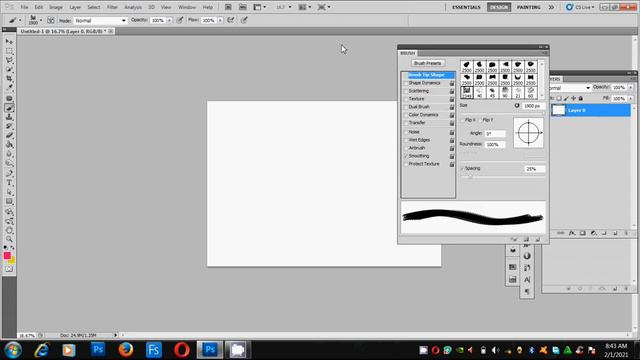This screenshot has width=640, height=360.
Task: Open the layer blend mode dropdown
Action: tap(570, 88)
